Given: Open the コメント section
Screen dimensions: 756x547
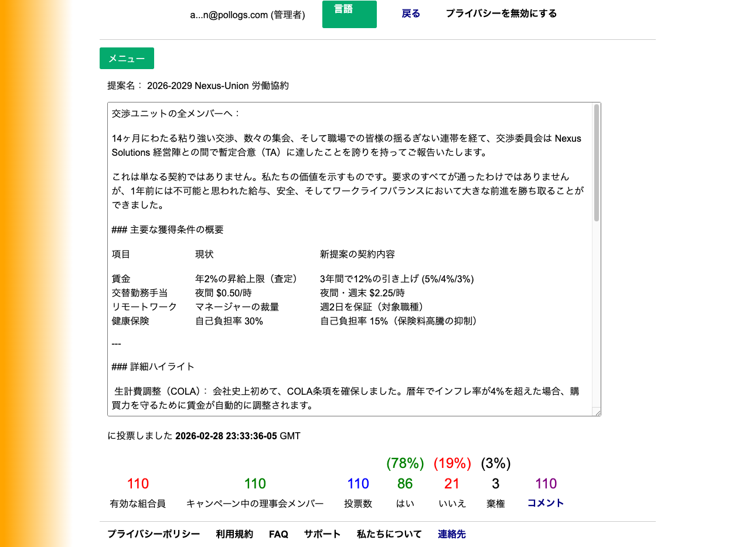Looking at the screenshot, I should point(544,502).
